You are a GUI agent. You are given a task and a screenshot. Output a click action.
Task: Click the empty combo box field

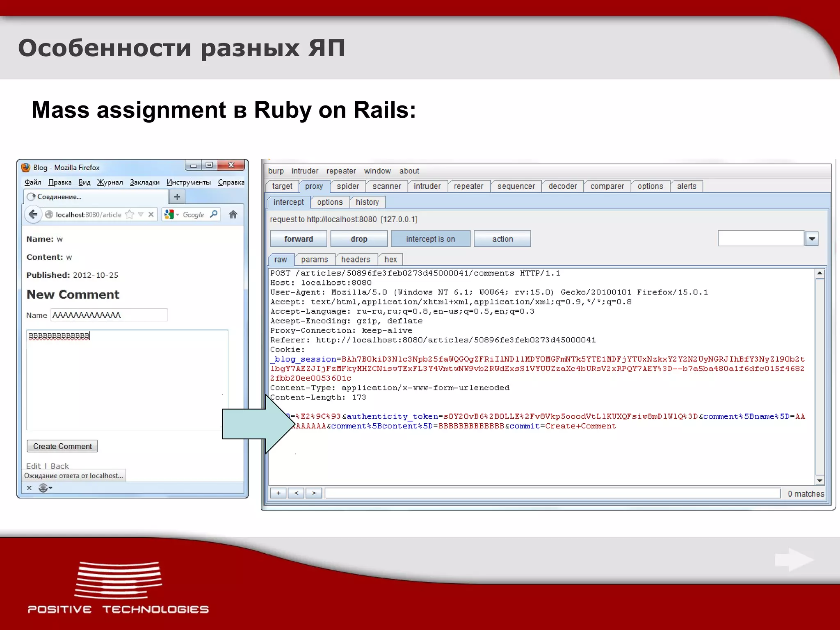point(761,239)
